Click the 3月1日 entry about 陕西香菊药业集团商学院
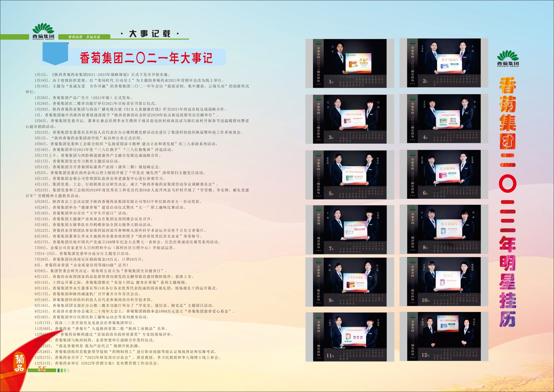The image size is (554, 392). click(x=89, y=138)
